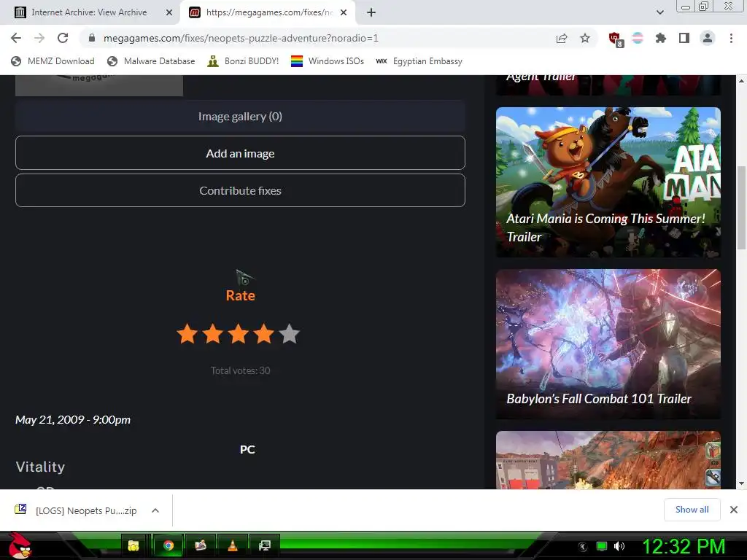Open Egyptian Embassy bookmark

(419, 61)
